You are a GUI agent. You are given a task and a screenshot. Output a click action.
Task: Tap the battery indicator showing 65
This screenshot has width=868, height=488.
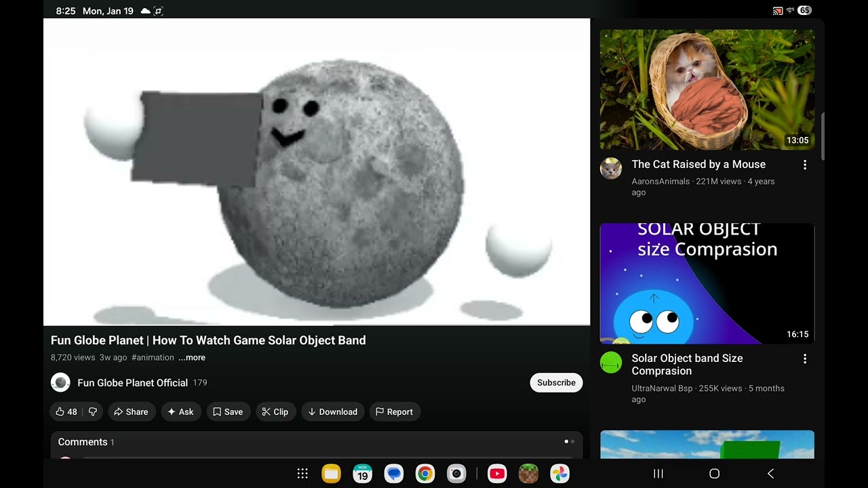coord(804,11)
